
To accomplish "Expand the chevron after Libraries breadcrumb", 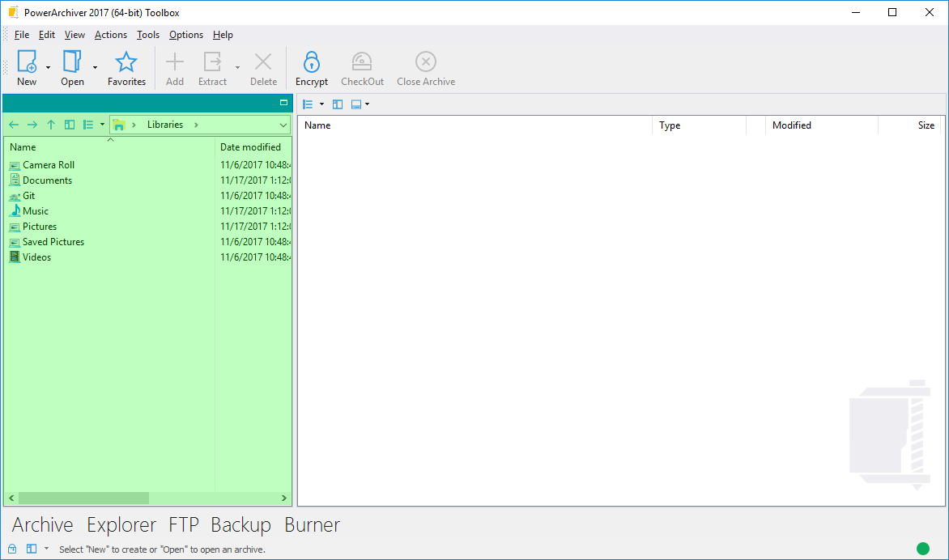I will point(196,125).
